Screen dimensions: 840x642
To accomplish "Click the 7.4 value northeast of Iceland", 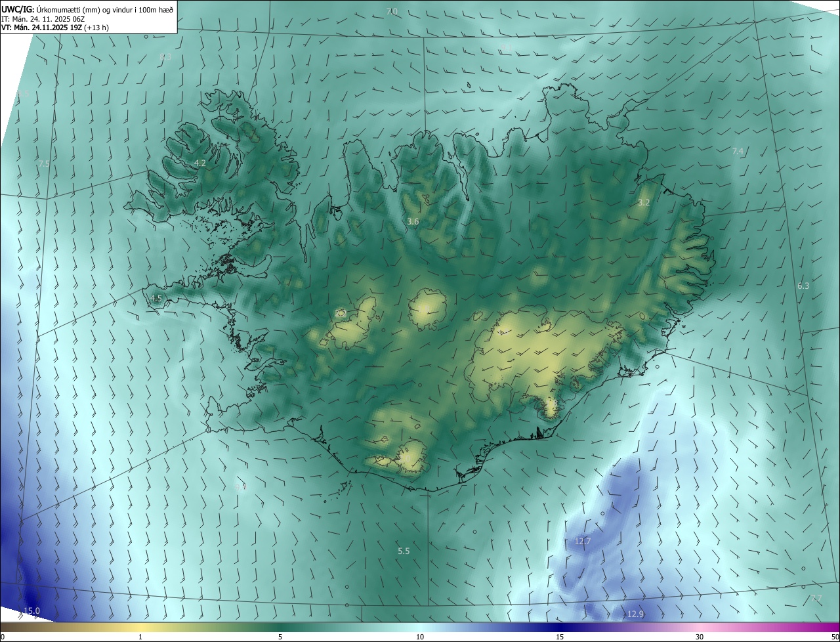I will 738,151.
